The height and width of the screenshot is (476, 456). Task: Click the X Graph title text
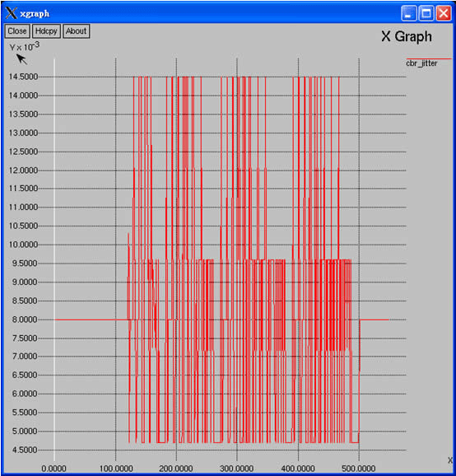407,36
